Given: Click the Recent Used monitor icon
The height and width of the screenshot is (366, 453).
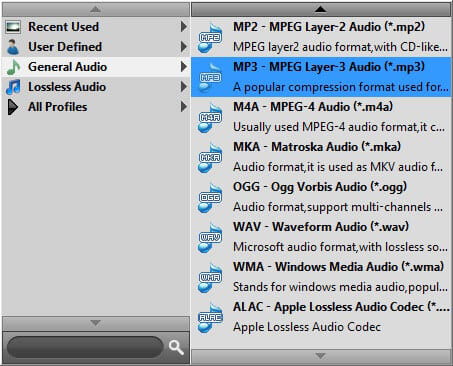Looking at the screenshot, I should coord(13,27).
